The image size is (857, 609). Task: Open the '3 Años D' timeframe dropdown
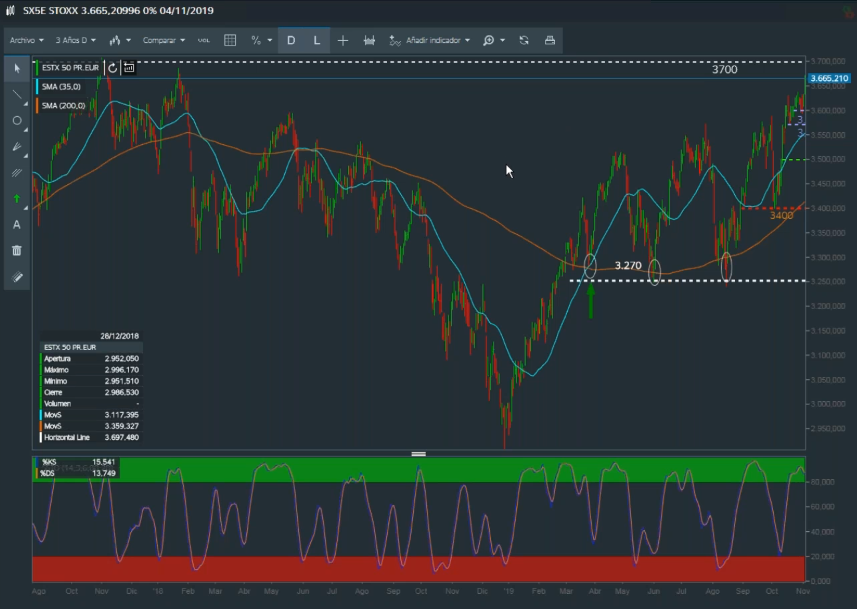(x=77, y=41)
